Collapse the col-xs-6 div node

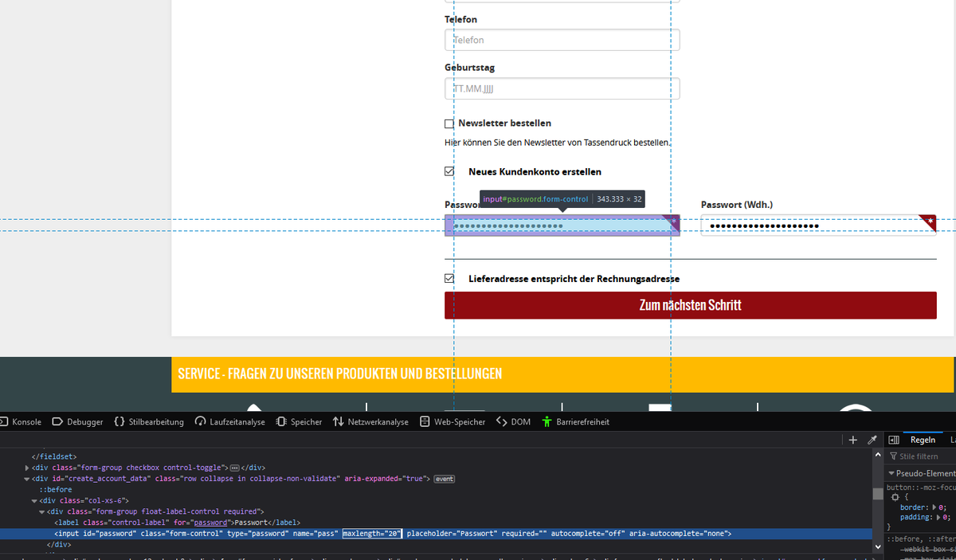(x=34, y=500)
